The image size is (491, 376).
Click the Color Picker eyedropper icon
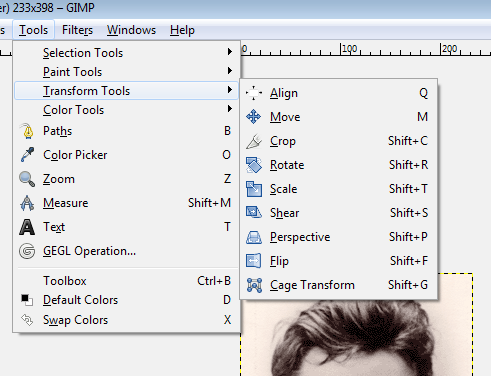(27, 155)
